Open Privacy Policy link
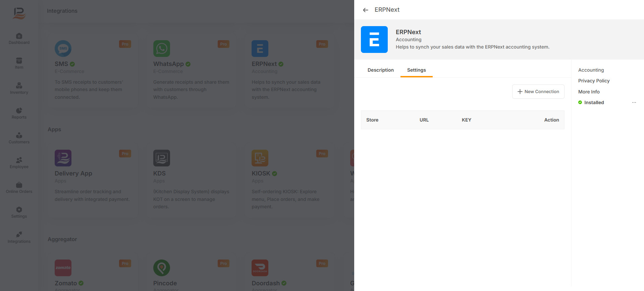 (594, 81)
